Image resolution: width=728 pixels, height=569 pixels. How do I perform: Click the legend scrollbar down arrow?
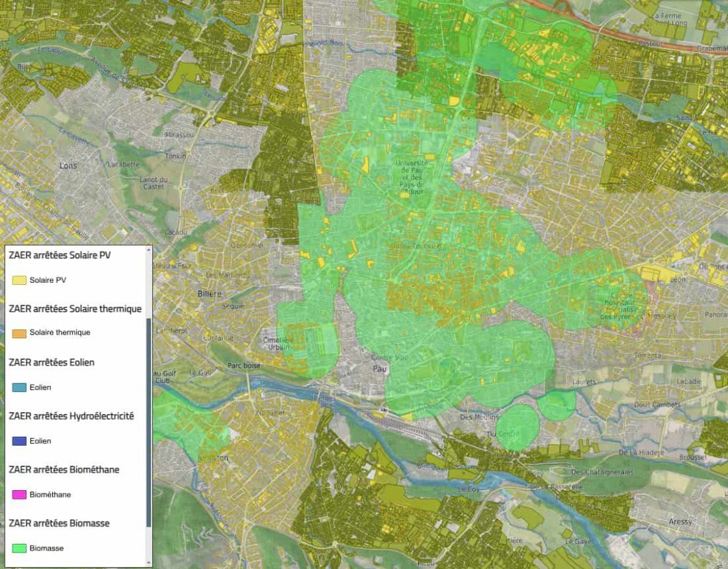(x=149, y=562)
